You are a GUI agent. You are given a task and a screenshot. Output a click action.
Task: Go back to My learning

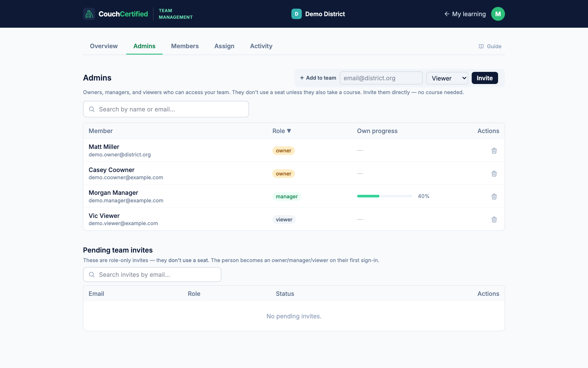coord(465,14)
